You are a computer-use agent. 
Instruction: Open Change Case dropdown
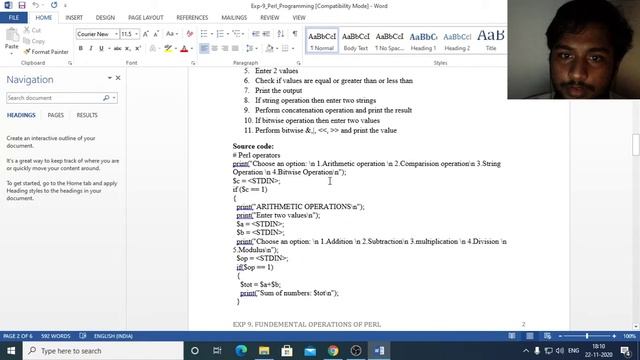click(x=172, y=34)
